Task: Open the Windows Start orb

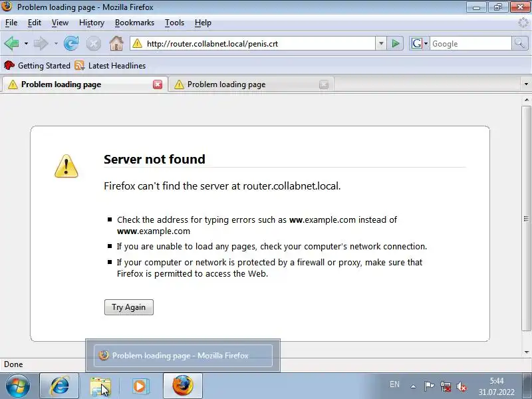Action: pyautogui.click(x=17, y=386)
